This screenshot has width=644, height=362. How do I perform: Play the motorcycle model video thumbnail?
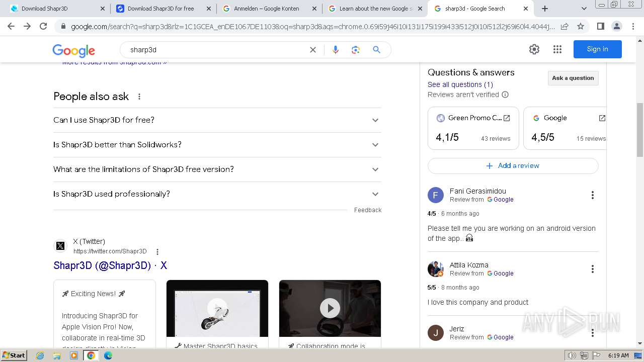coord(217,308)
